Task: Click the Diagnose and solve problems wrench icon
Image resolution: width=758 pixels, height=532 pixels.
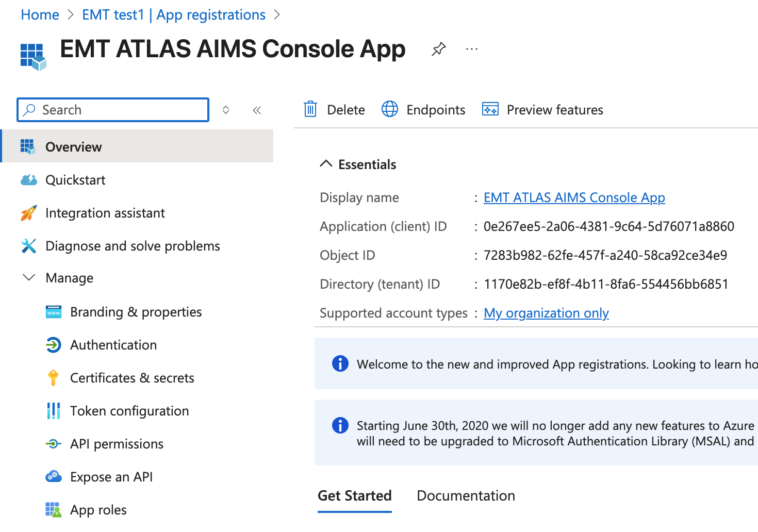Action: pyautogui.click(x=29, y=246)
